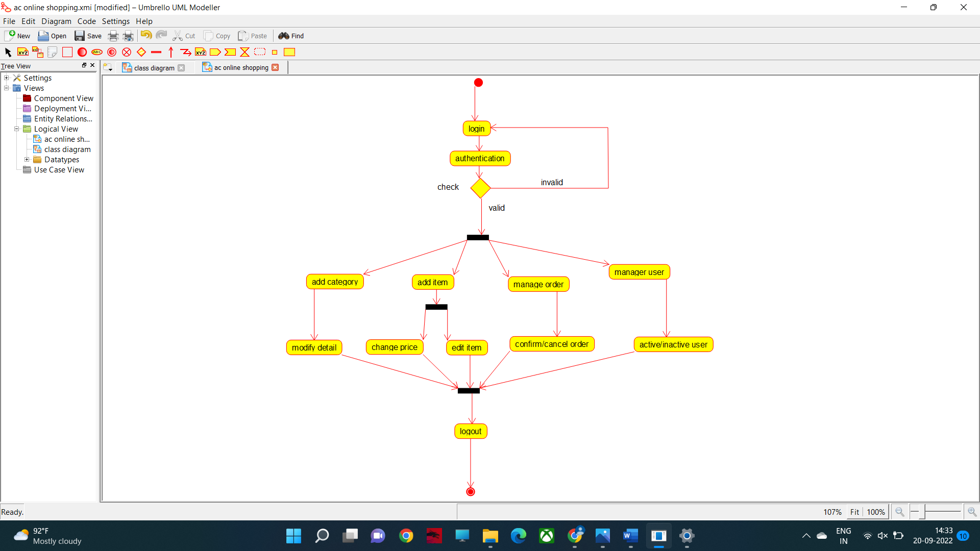980x551 pixels.
Task: Select the End Activity bullseye tool
Action: pyautogui.click(x=112, y=52)
